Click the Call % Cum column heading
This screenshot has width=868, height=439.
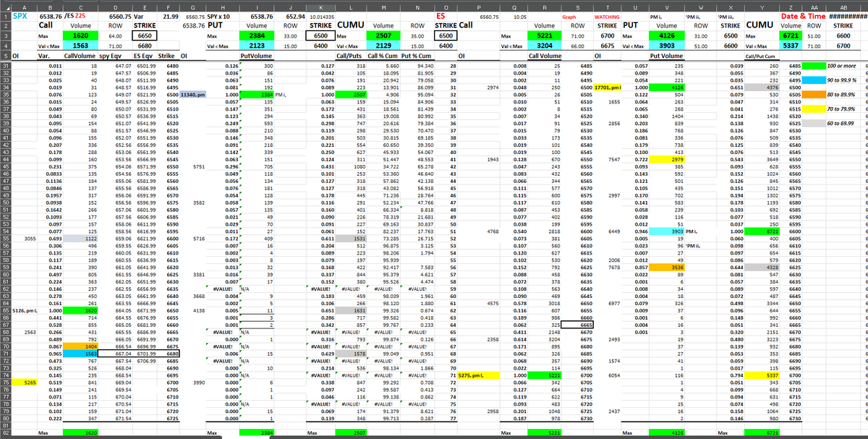(383, 55)
